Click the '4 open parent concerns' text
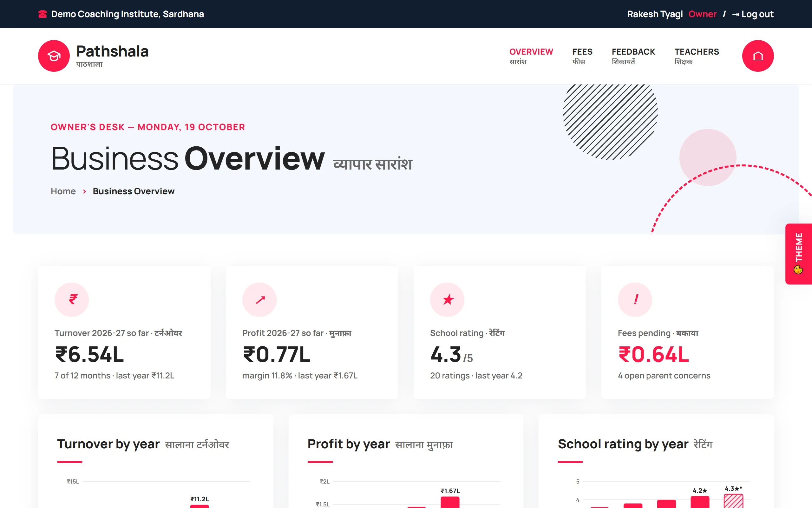This screenshot has width=812, height=508. pos(664,376)
